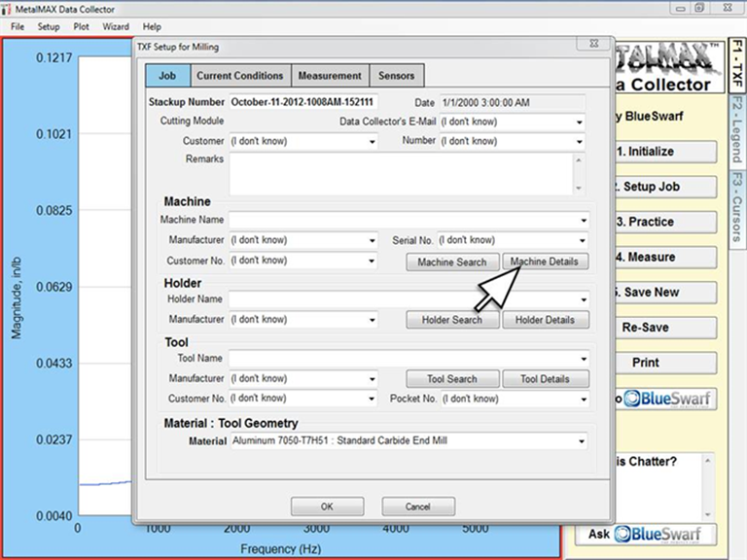Switch to the Job tab
Screen dimensions: 747x560
pyautogui.click(x=167, y=76)
